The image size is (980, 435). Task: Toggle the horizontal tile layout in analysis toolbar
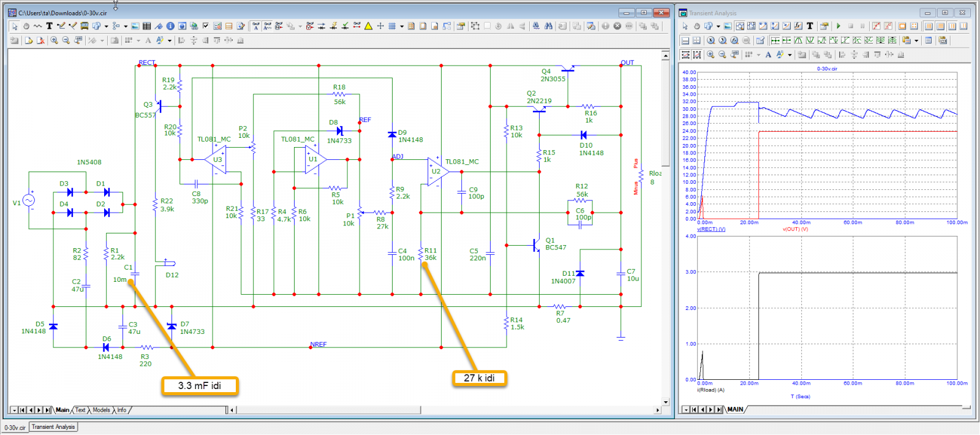click(x=940, y=26)
